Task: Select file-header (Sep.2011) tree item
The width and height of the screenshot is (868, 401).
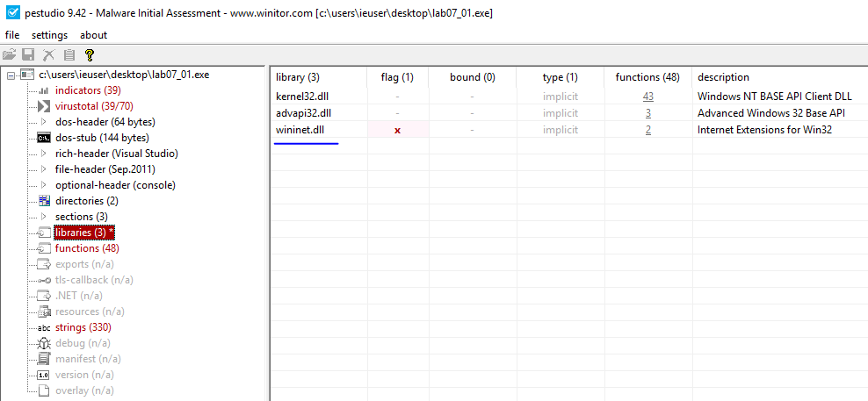Action: pyautogui.click(x=105, y=169)
